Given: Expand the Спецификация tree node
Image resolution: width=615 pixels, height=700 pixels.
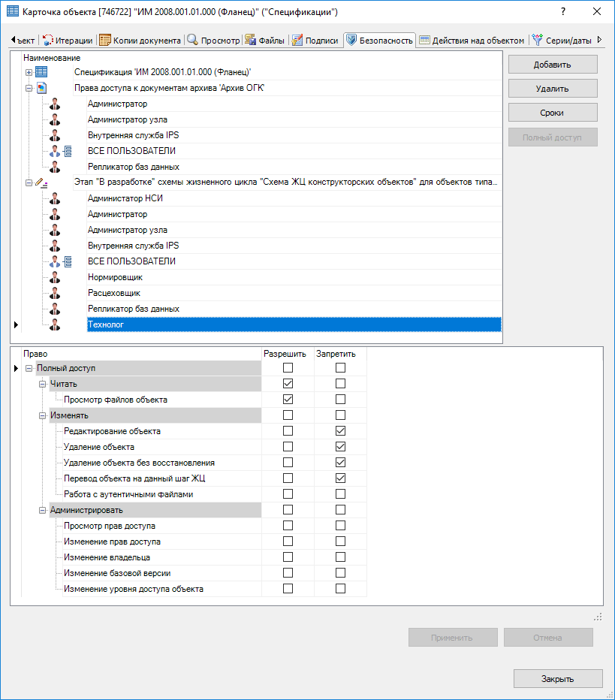Looking at the screenshot, I should click(29, 72).
